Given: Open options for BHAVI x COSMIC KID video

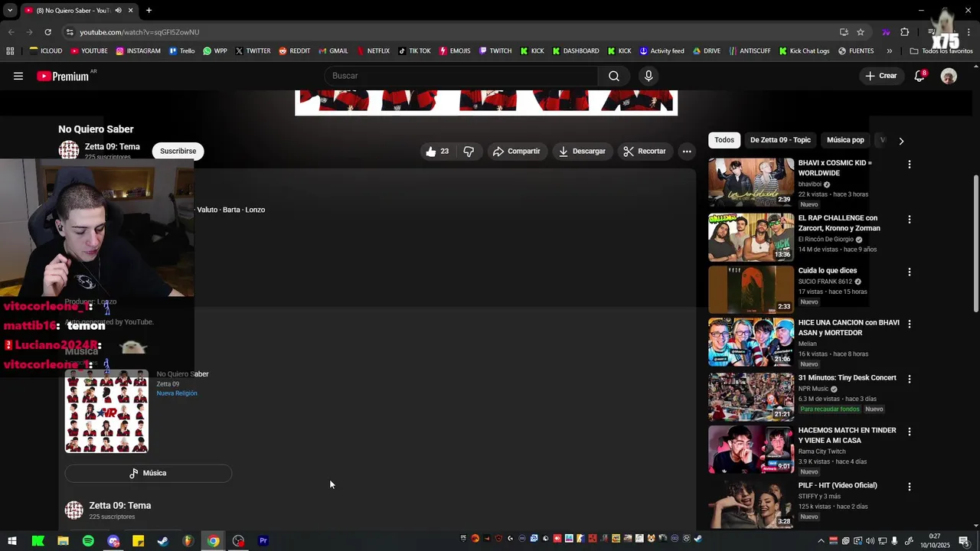Looking at the screenshot, I should tap(909, 165).
